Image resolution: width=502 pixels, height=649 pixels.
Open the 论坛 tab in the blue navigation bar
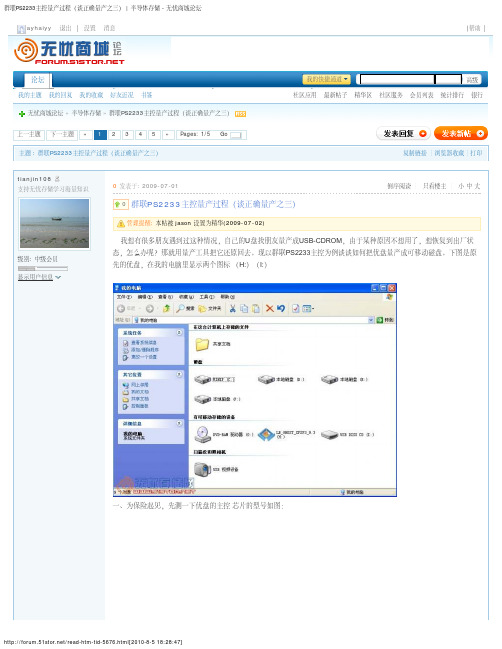click(x=38, y=80)
